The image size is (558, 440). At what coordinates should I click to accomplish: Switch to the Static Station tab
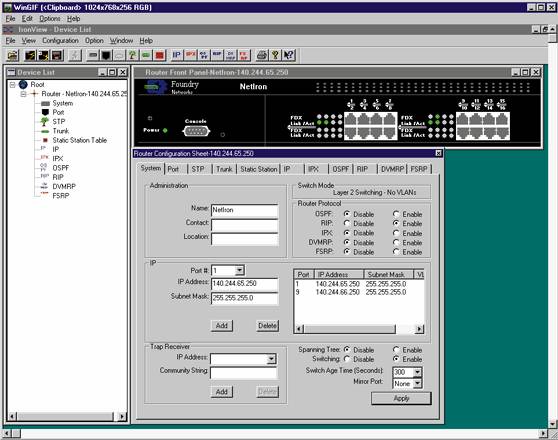pos(259,169)
